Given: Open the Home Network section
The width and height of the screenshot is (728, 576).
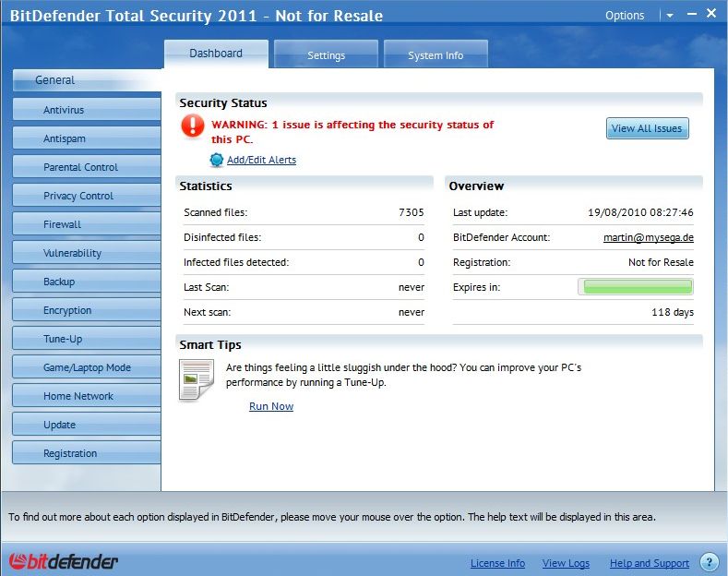Looking at the screenshot, I should click(x=87, y=396).
